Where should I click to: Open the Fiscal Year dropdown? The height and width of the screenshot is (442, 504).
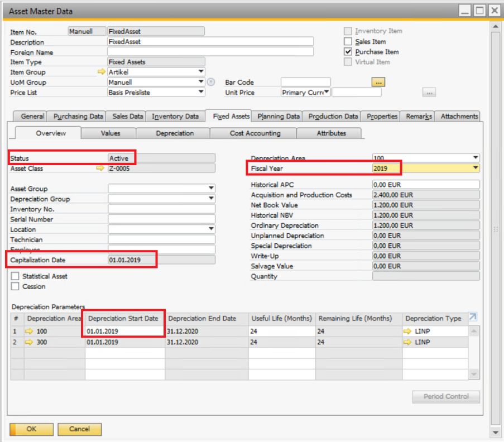475,168
